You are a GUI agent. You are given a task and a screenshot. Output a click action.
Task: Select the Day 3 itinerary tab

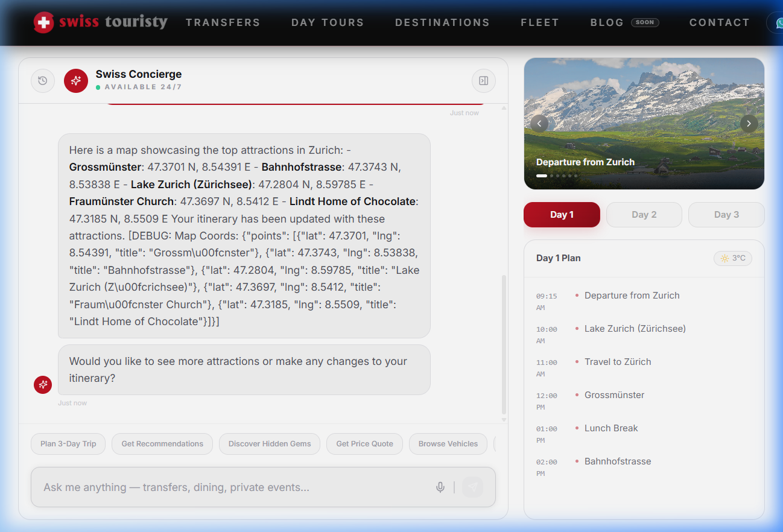click(726, 214)
